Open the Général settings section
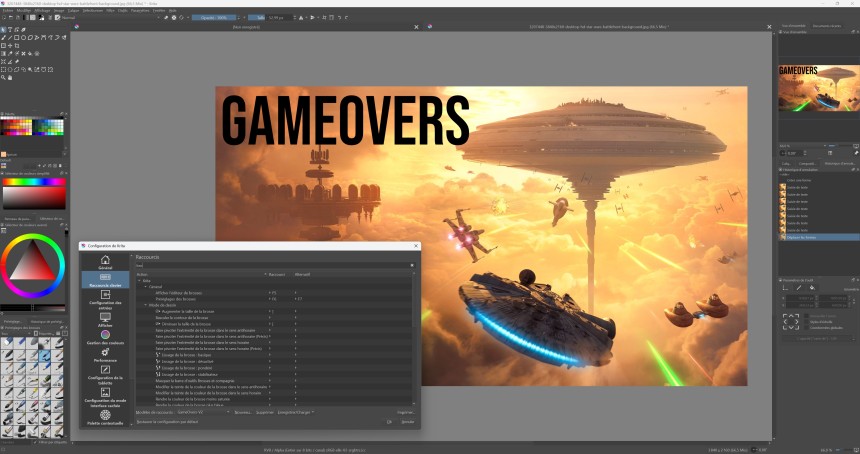This screenshot has height=454, width=860. click(105, 263)
